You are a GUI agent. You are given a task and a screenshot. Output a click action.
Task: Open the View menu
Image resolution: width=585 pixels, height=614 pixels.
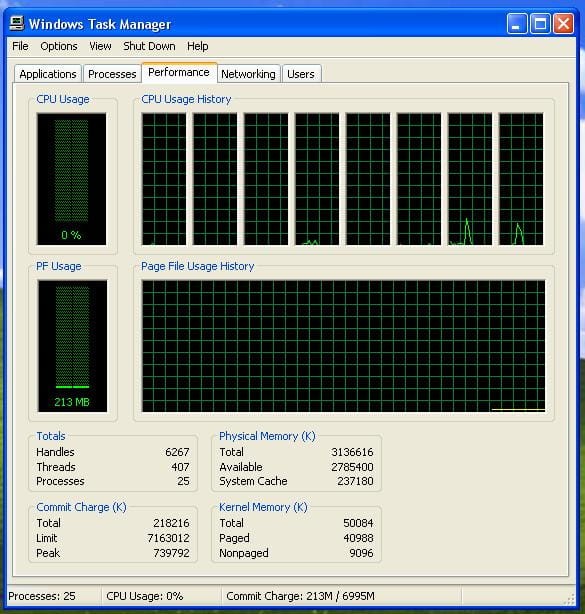coord(100,46)
